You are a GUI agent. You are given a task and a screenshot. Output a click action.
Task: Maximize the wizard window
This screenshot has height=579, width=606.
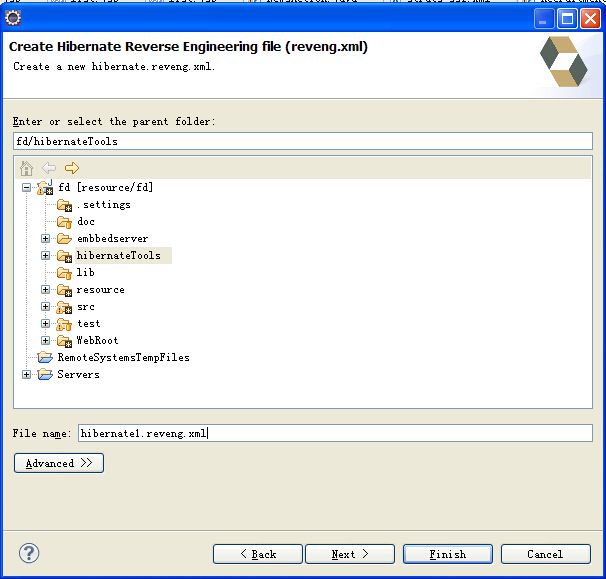[567, 18]
